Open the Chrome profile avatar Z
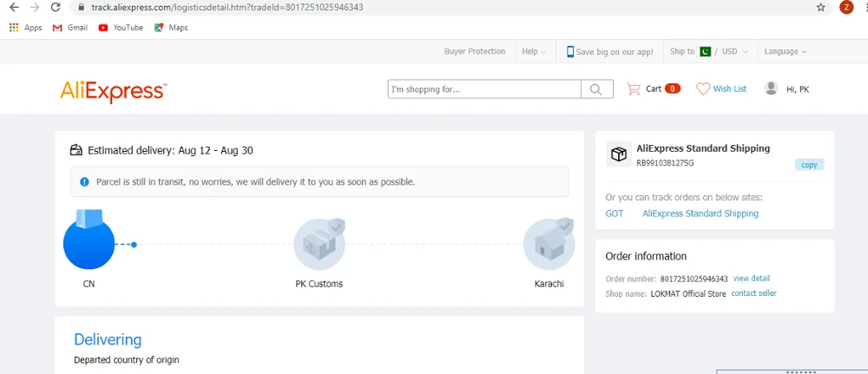The width and height of the screenshot is (868, 374). tap(845, 7)
